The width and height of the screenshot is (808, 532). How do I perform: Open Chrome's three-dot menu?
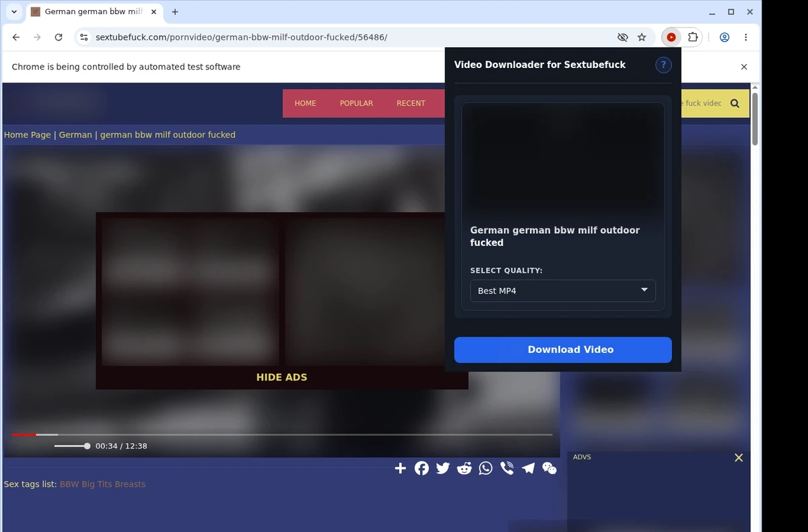(745, 38)
